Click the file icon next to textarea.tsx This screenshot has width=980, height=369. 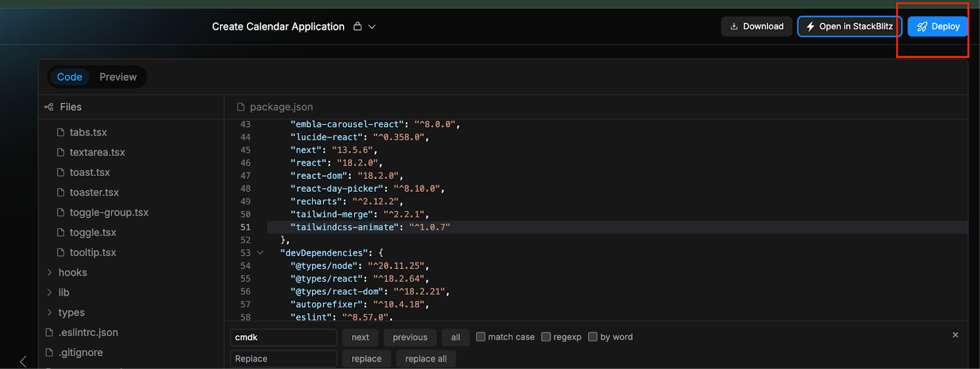click(61, 152)
